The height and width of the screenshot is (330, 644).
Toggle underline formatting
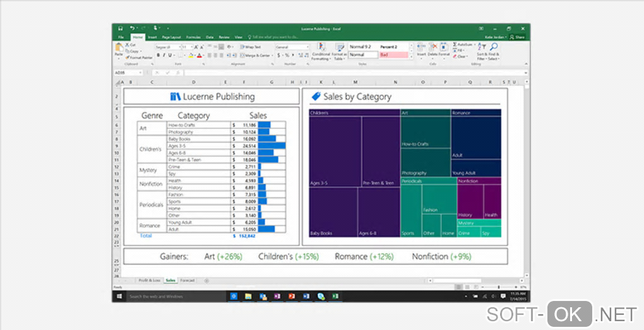tap(169, 56)
